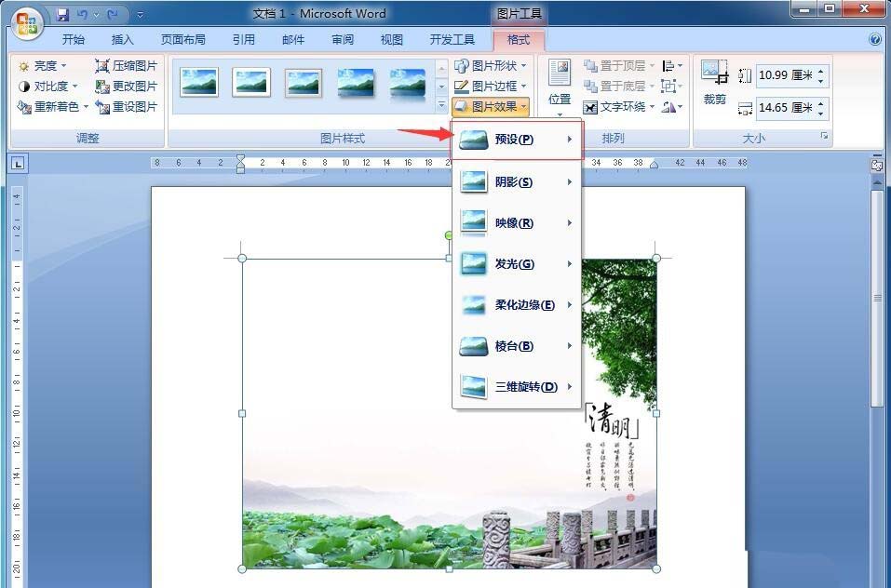Click the right indent ruler marker
The height and width of the screenshot is (588, 891).
654,165
